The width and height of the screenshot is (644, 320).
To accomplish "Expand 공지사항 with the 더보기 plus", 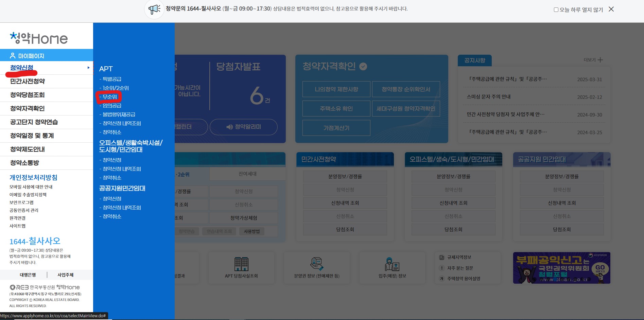I will pyautogui.click(x=600, y=60).
